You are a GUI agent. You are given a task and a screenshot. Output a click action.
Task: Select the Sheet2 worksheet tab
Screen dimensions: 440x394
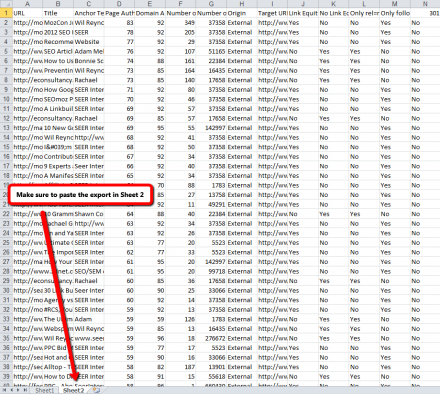[x=74, y=390]
